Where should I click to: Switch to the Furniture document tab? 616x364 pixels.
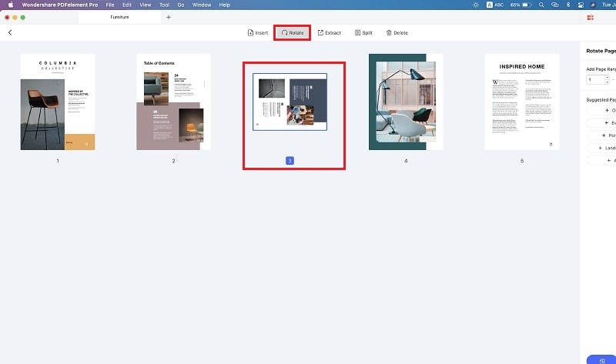point(119,17)
